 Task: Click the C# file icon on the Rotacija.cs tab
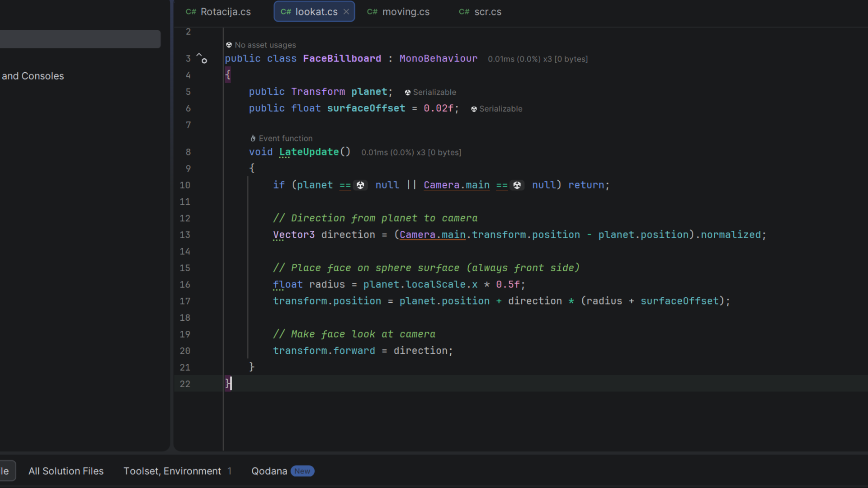click(x=191, y=12)
